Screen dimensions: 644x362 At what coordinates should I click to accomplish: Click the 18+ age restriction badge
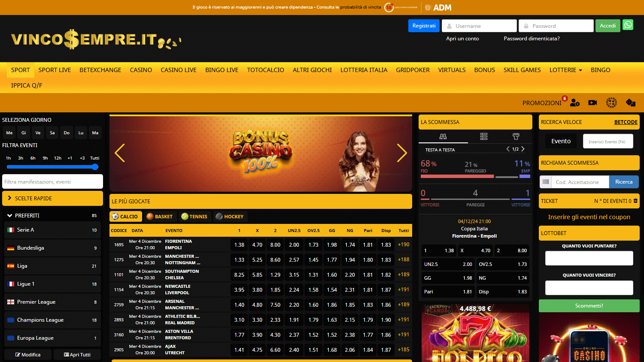pyautogui.click(x=389, y=7)
